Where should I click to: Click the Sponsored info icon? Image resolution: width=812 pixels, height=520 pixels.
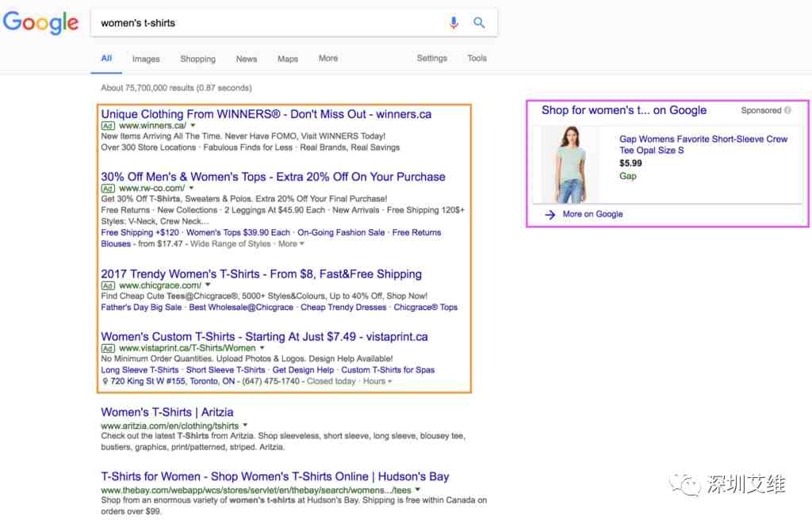[787, 110]
